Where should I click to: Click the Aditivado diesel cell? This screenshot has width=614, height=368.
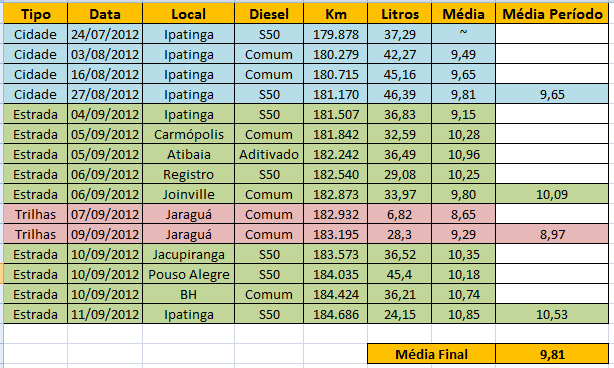pyautogui.click(x=269, y=154)
